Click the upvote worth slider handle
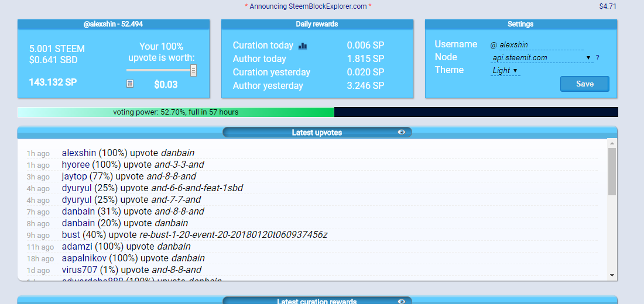The width and height of the screenshot is (644, 304). pyautogui.click(x=193, y=70)
